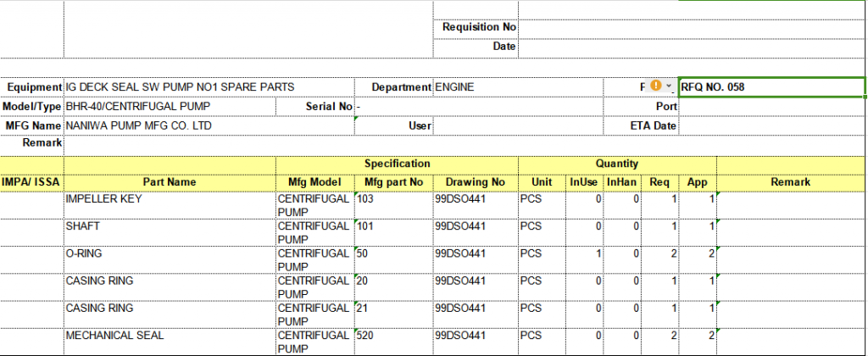Open the error options dropdown arrow

669,86
